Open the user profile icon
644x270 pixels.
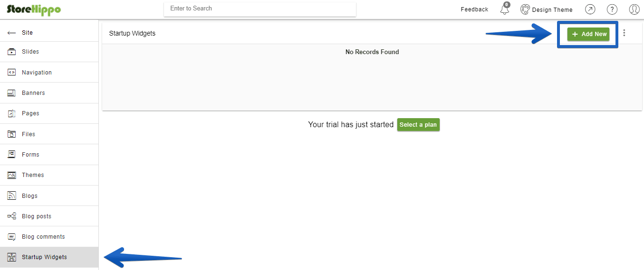click(634, 9)
